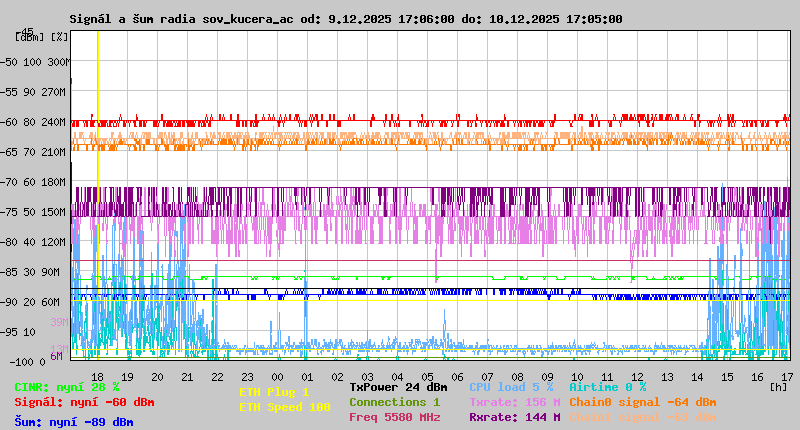
Task: Select the Airtime legend entry
Action: 607,387
